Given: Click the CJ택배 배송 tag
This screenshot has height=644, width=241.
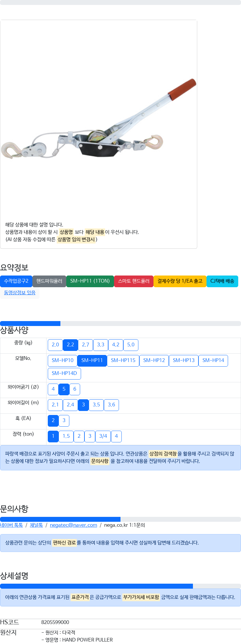Looking at the screenshot, I should [222, 281].
